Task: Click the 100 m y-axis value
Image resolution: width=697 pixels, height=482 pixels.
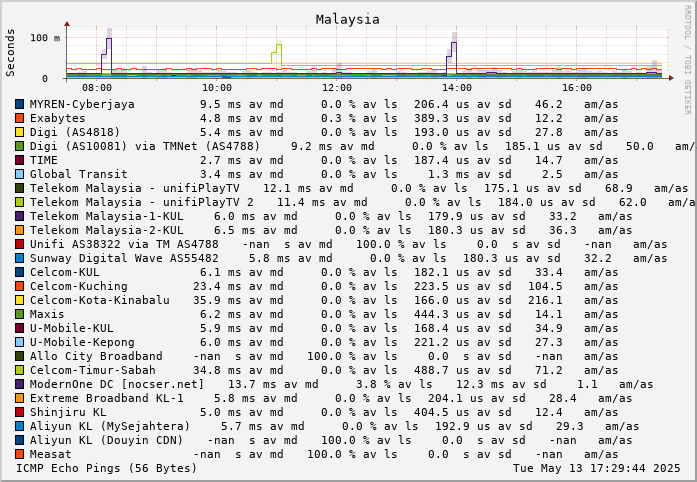Action: [x=45, y=38]
